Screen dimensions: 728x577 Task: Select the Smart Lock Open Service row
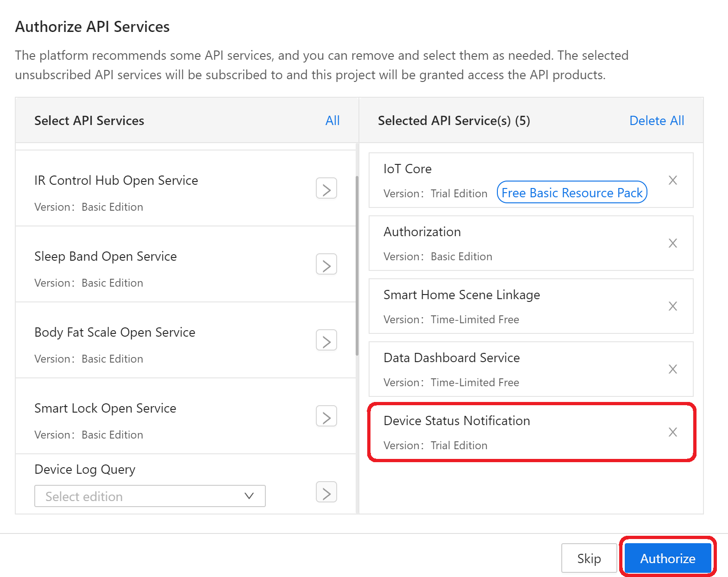[186, 416]
